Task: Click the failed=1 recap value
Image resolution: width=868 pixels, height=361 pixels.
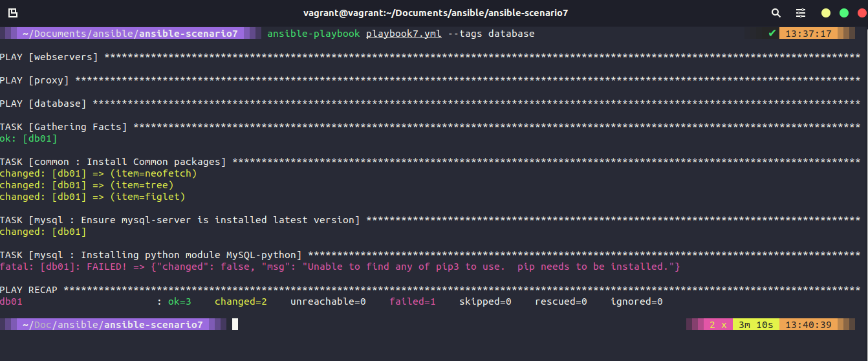Action: pos(412,301)
